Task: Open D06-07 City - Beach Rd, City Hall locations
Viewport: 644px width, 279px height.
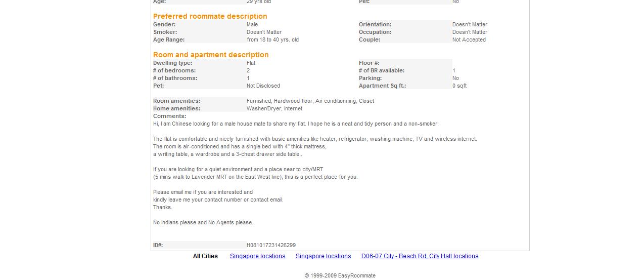Action: pyautogui.click(x=420, y=256)
